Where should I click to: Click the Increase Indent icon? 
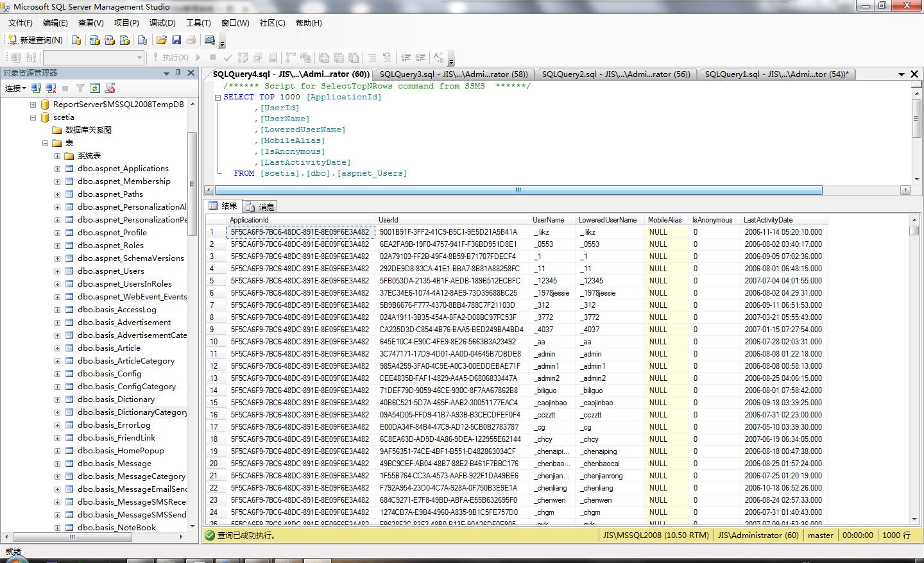pos(420,57)
